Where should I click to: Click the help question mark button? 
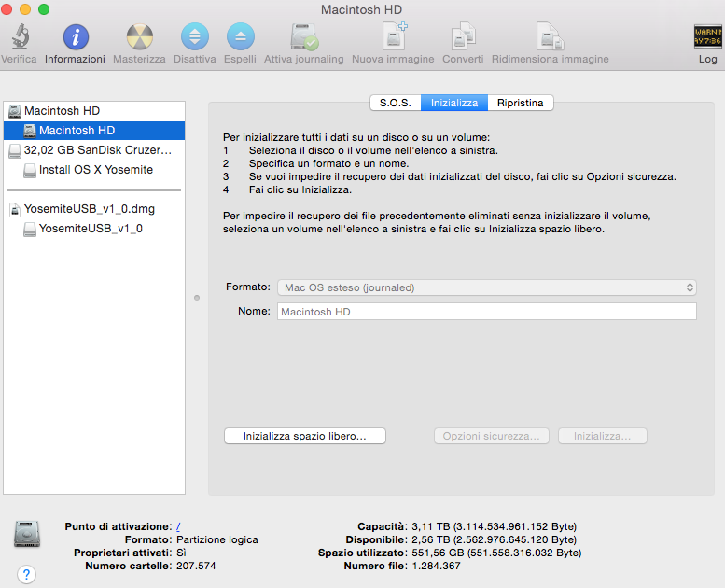[x=26, y=575]
